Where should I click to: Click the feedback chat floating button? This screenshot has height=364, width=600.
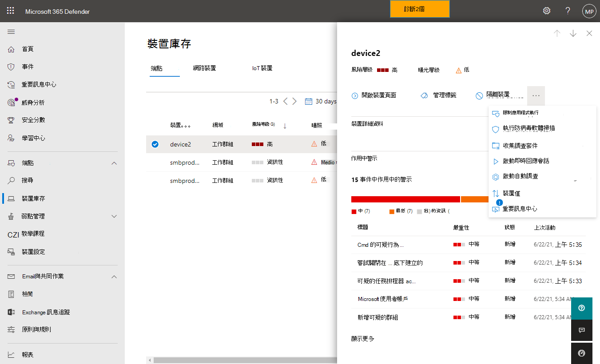pos(582,330)
